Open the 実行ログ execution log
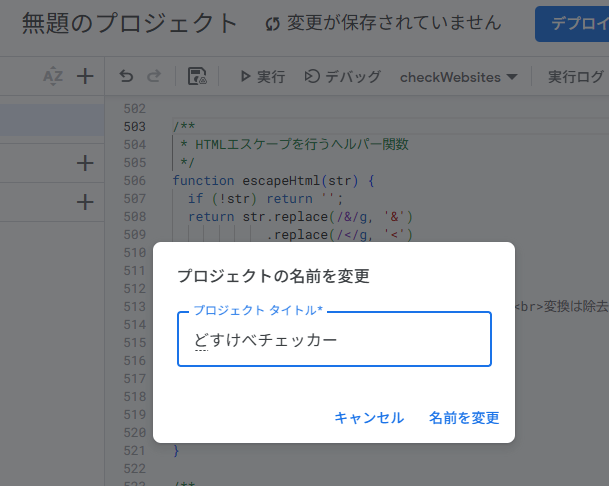 coord(576,76)
